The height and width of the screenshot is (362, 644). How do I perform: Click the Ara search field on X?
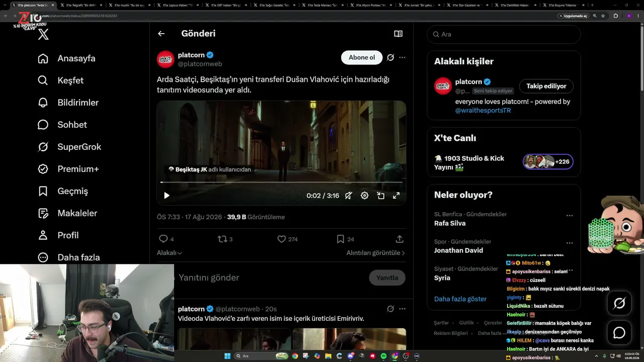click(x=504, y=34)
